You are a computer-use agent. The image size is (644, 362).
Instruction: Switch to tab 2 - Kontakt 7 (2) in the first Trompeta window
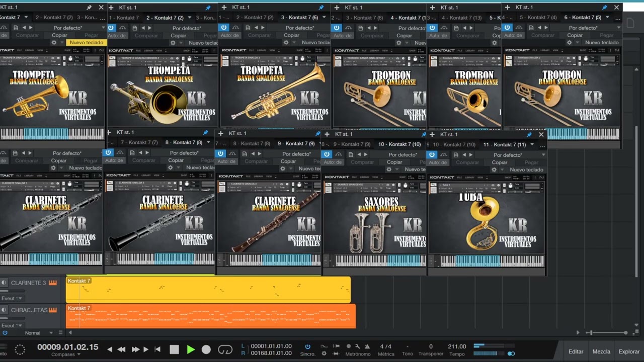click(54, 18)
